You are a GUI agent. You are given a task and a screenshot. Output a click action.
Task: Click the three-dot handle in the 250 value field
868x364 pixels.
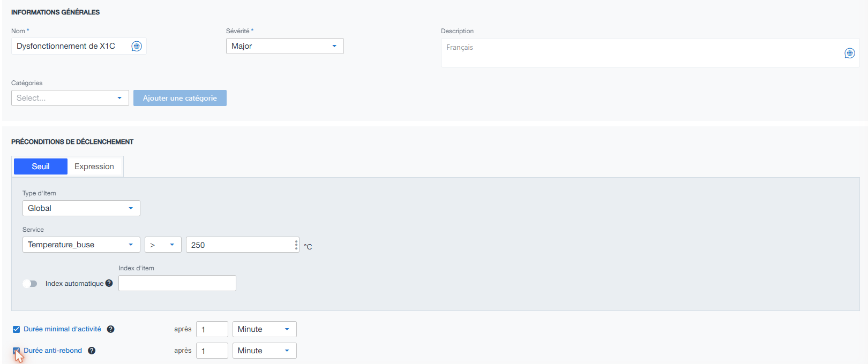pyautogui.click(x=296, y=245)
